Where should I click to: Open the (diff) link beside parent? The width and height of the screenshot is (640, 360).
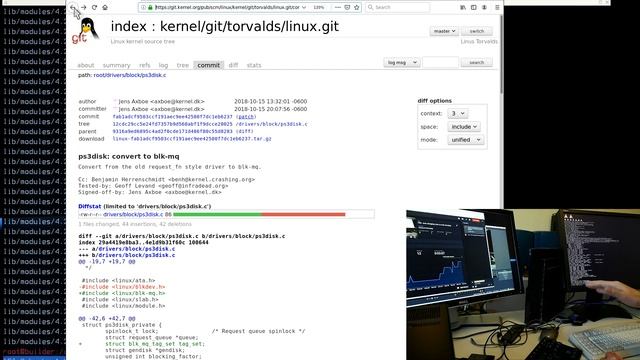[244, 131]
